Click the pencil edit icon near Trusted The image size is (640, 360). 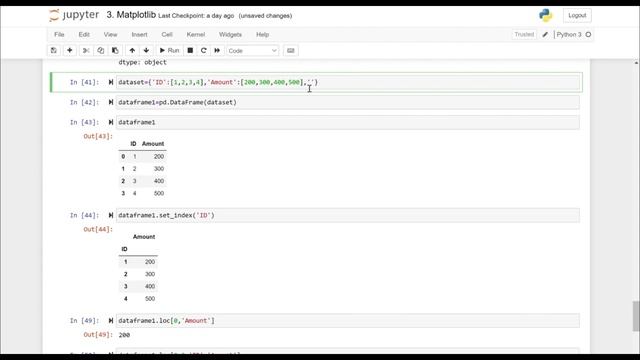(x=545, y=35)
